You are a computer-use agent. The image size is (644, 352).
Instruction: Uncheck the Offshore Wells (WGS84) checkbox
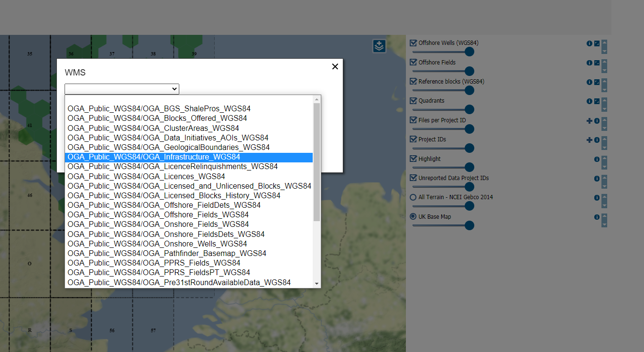coord(413,43)
